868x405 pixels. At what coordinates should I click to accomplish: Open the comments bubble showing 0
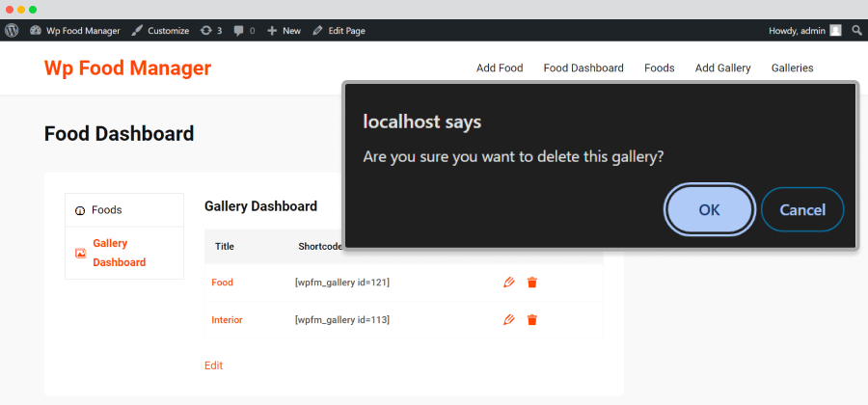[244, 31]
